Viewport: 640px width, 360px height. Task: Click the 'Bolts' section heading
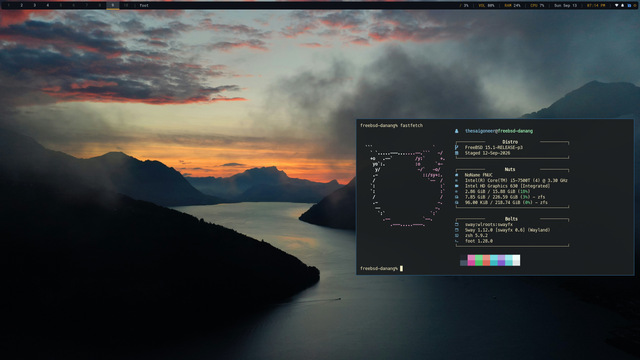pos(511,219)
